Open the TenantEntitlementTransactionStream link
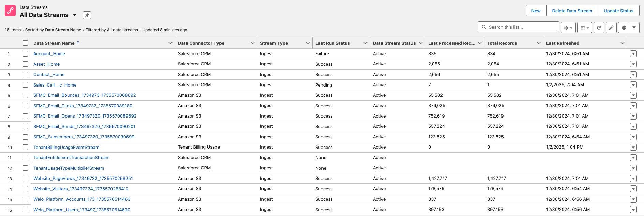 [71, 158]
